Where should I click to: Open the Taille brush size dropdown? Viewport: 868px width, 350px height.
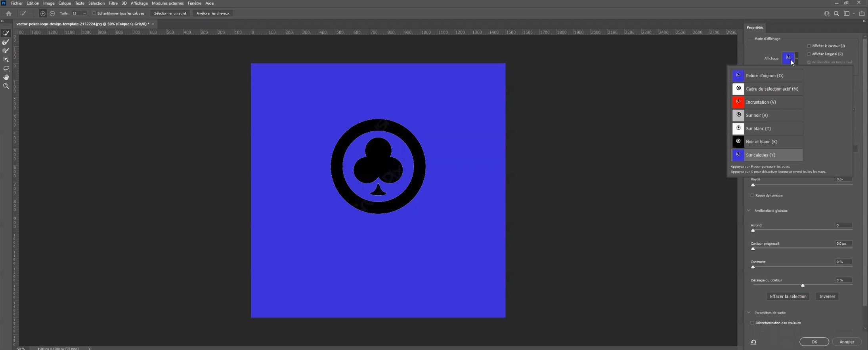click(84, 13)
